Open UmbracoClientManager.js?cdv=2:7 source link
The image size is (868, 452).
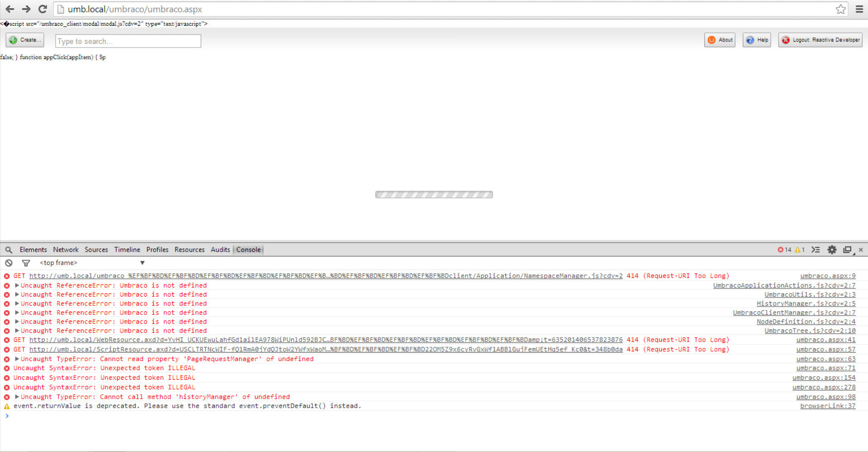tap(794, 312)
